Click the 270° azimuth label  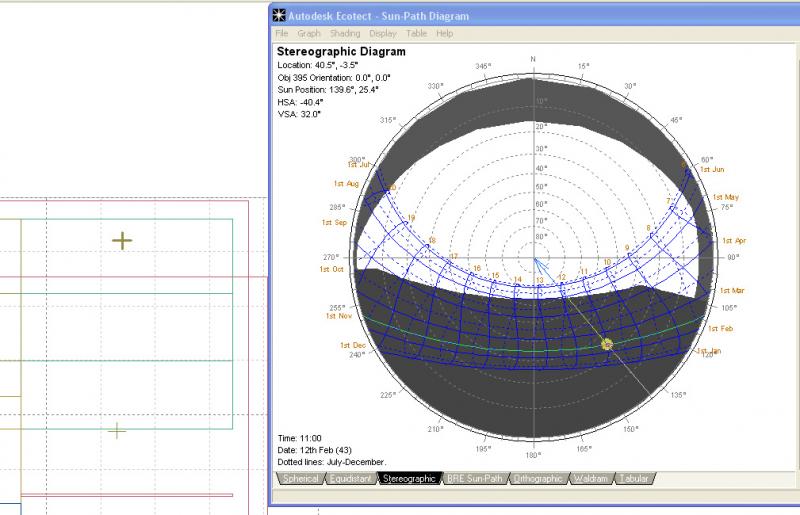(331, 257)
